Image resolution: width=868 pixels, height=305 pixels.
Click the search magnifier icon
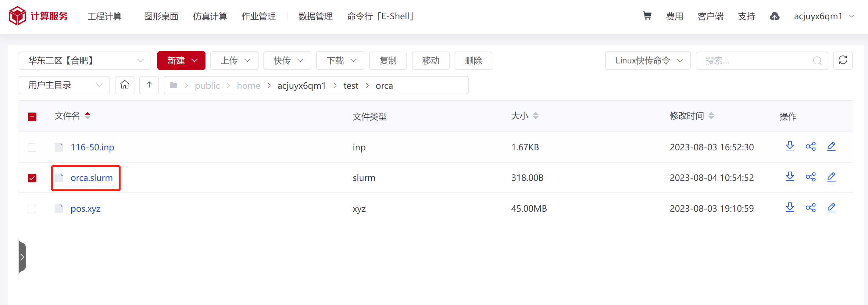coord(817,61)
